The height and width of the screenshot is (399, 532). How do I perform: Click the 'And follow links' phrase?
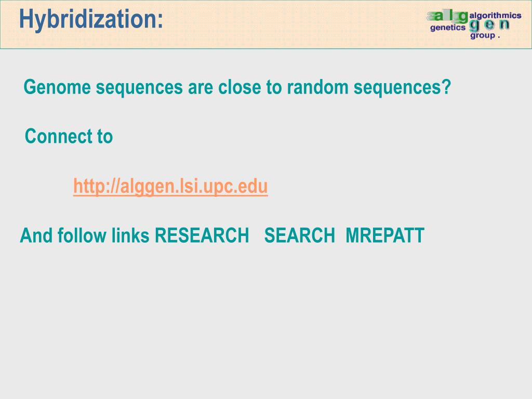click(85, 235)
